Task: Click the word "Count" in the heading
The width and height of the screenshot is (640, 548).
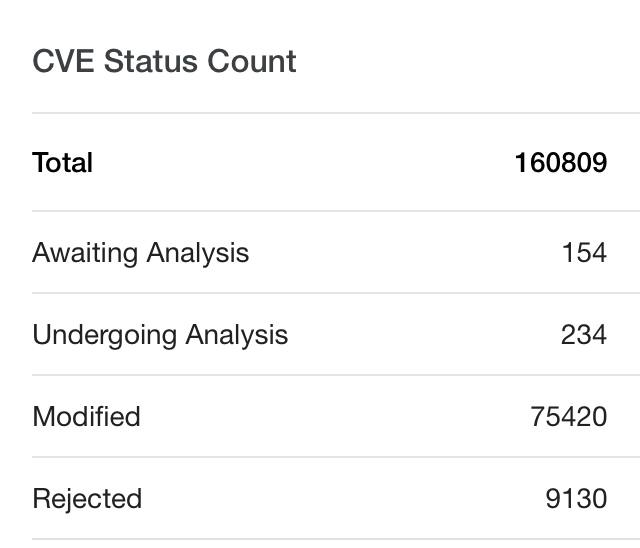Action: [252, 62]
